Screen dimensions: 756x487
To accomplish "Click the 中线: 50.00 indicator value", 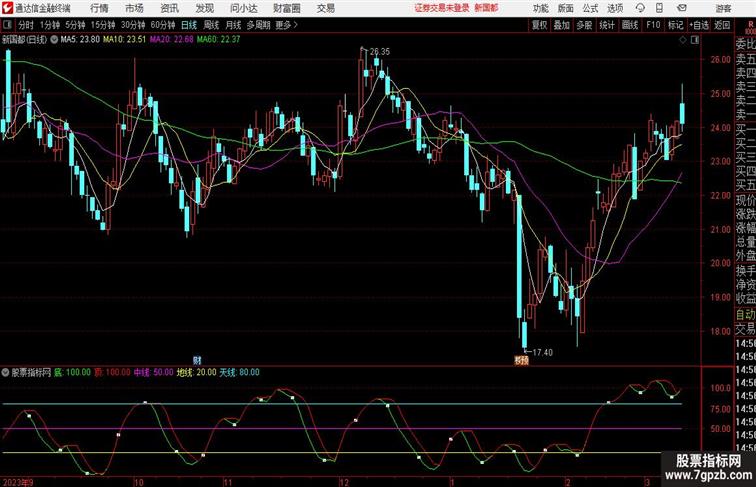I will [153, 372].
